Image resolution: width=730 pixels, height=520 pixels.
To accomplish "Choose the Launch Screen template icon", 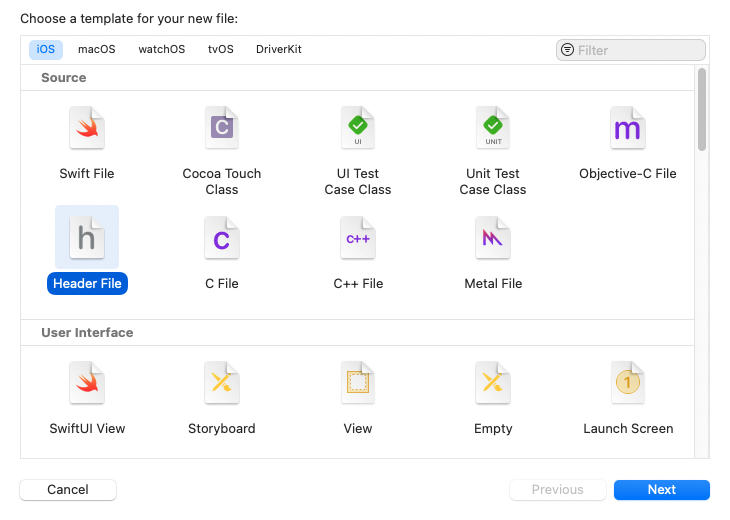I will tap(628, 383).
